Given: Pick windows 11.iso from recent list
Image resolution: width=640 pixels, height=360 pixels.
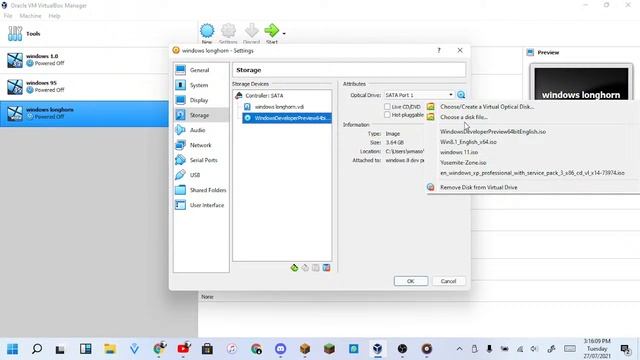Looking at the screenshot, I should 459,152.
